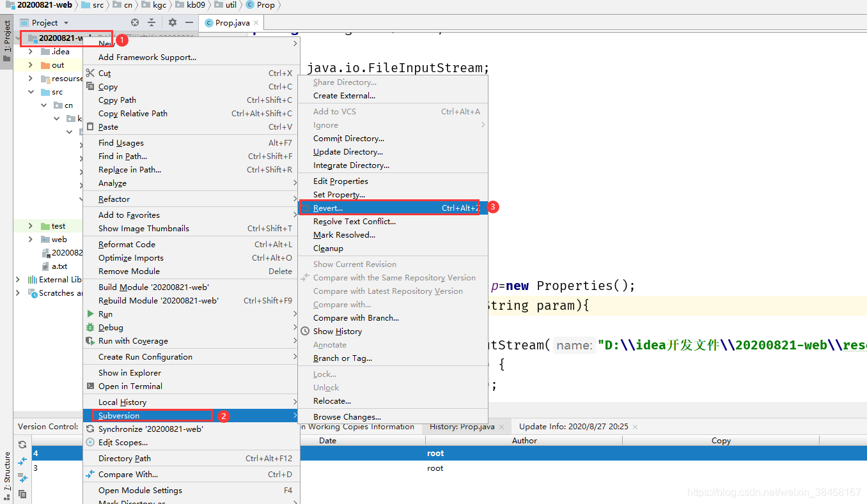Click the copy icon at bottom of history toolbar
This screenshot has height=504, width=867.
22,494
